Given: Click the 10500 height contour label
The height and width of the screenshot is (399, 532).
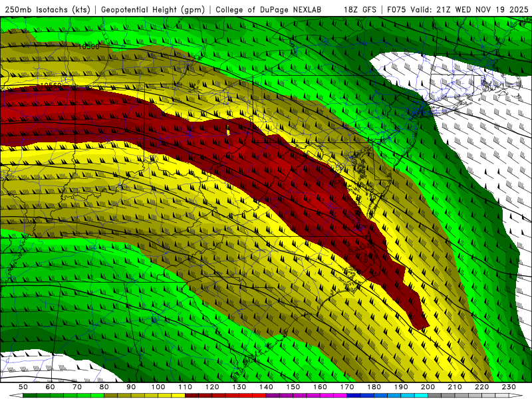Looking at the screenshot, I should (x=88, y=47).
